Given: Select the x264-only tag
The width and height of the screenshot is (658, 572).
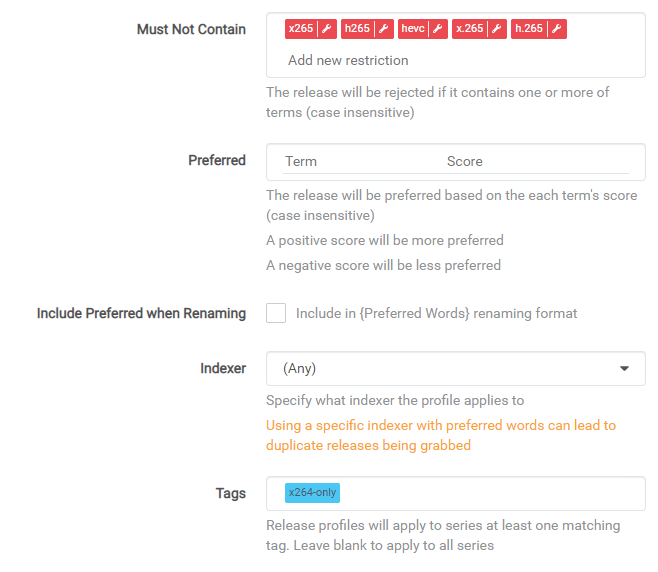Looking at the screenshot, I should click(312, 493).
